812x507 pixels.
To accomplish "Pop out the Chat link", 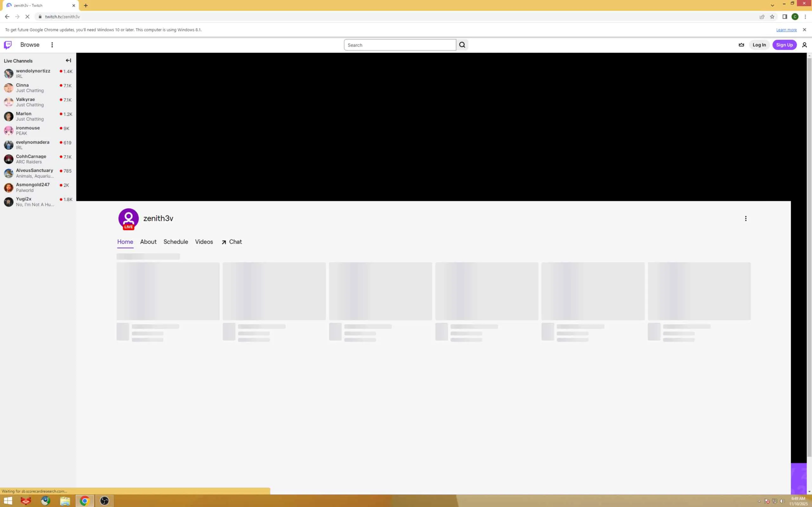I will (x=232, y=242).
